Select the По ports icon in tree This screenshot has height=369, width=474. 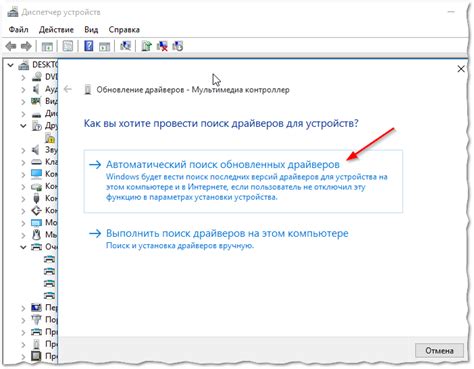pyautogui.click(x=36, y=320)
